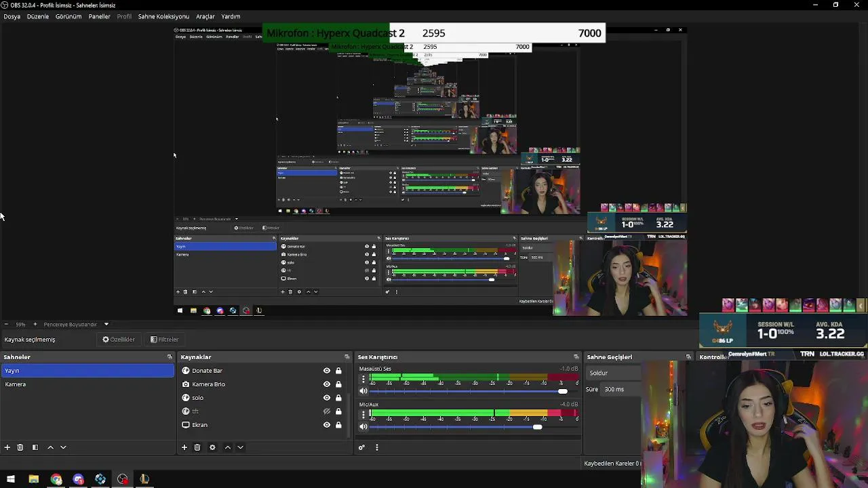Show the hidden tft source
This screenshot has width=868, height=488.
[x=327, y=411]
